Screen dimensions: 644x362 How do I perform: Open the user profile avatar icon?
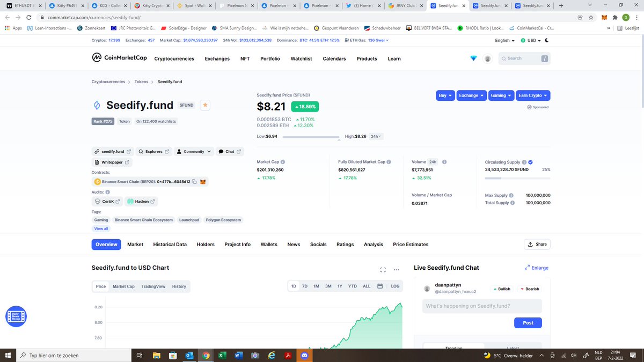[x=487, y=58]
